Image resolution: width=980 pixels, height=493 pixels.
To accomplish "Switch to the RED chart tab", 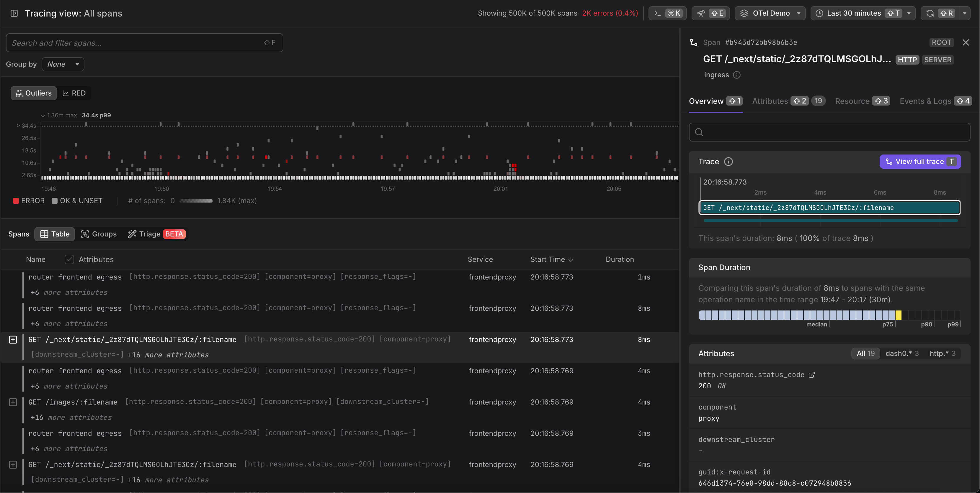I will tap(74, 93).
